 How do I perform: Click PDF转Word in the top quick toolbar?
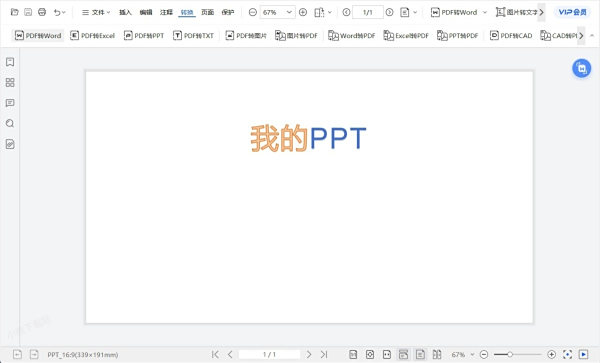tap(454, 12)
